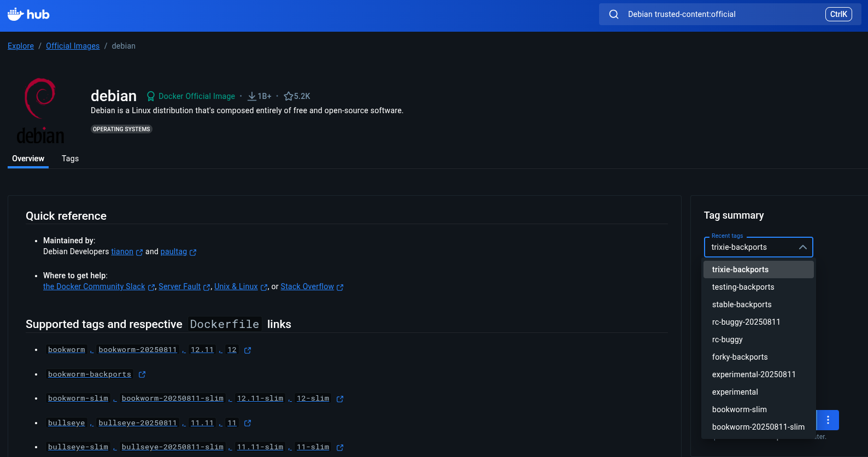
Task: Open the Docker Community Slack link
Action: pyautogui.click(x=94, y=286)
